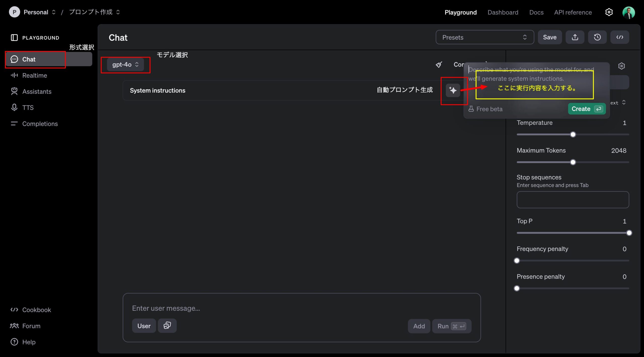This screenshot has height=357, width=644.
Task: Open the history clock icon
Action: 597,37
